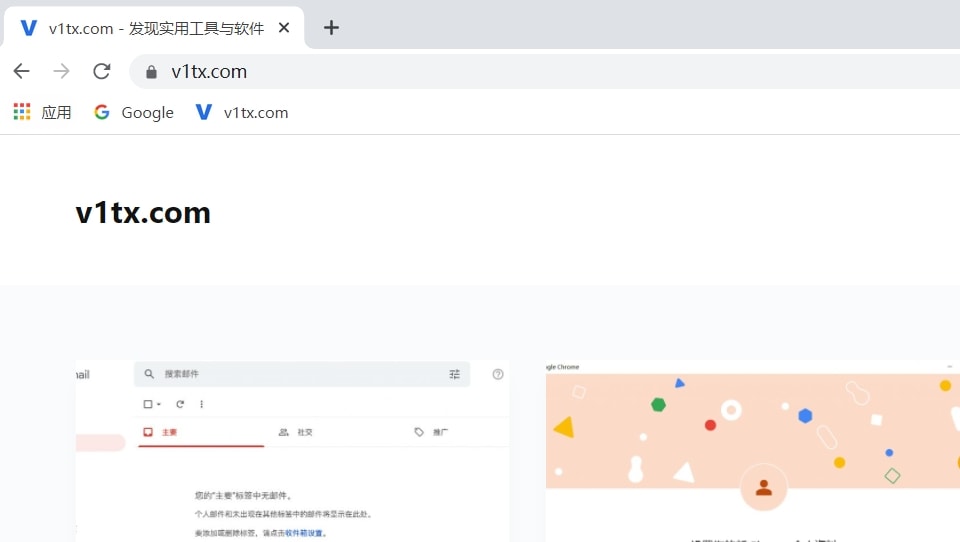This screenshot has width=960, height=542.
Task: Click the browser forward arrow
Action: click(x=61, y=71)
